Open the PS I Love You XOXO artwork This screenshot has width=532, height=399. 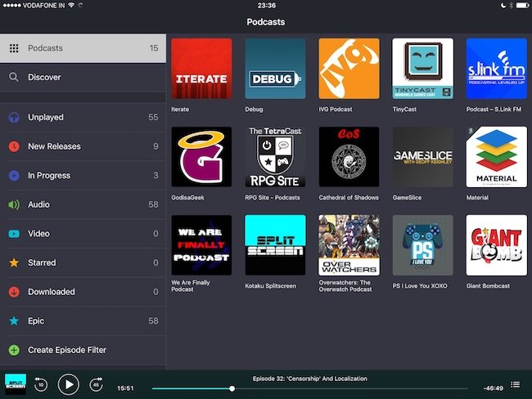pyautogui.click(x=423, y=245)
